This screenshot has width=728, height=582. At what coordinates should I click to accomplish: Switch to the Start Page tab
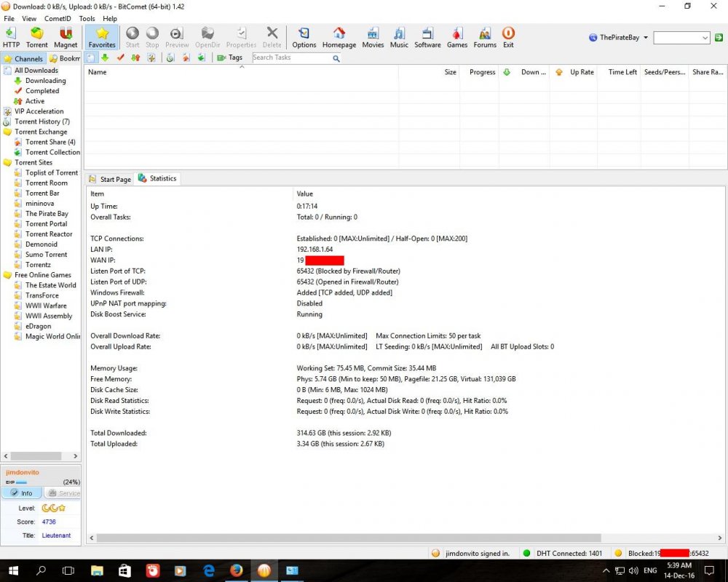coord(110,179)
